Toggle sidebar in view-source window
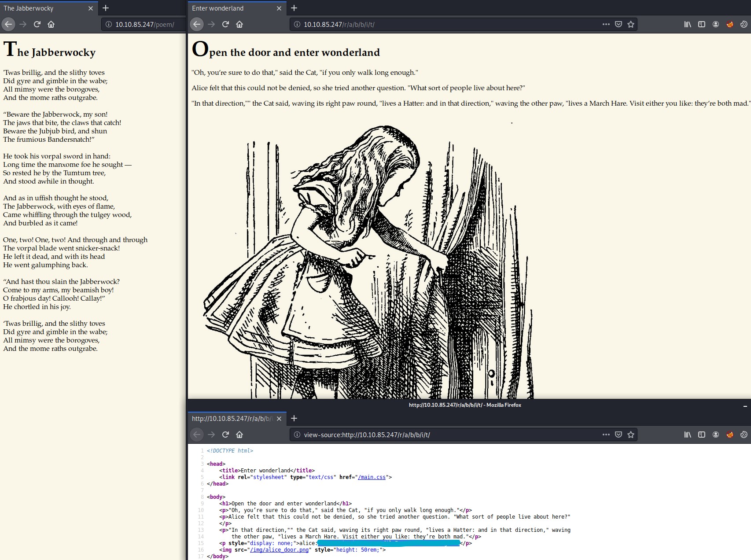751x560 pixels. (x=702, y=435)
